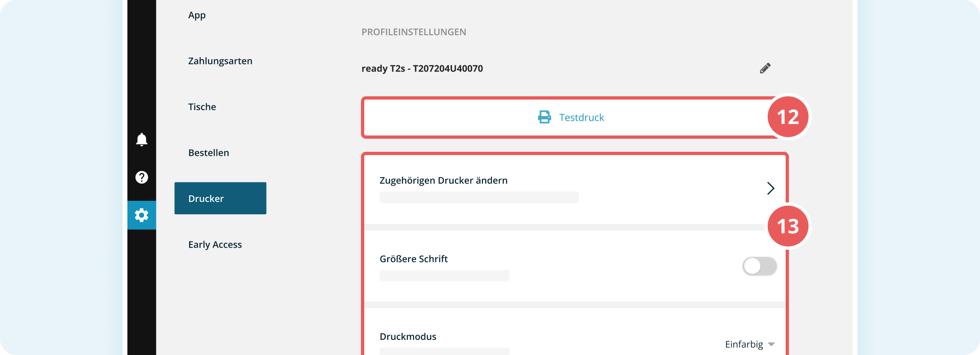Screen dimensions: 980x355
Task: Open the App settings section
Action: 197,15
